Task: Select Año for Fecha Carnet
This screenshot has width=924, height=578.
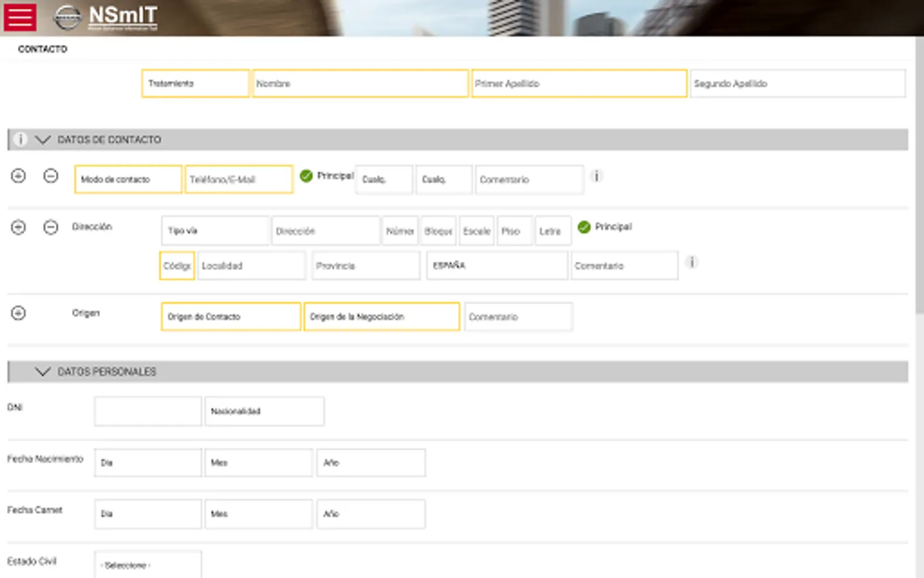Action: pyautogui.click(x=371, y=514)
